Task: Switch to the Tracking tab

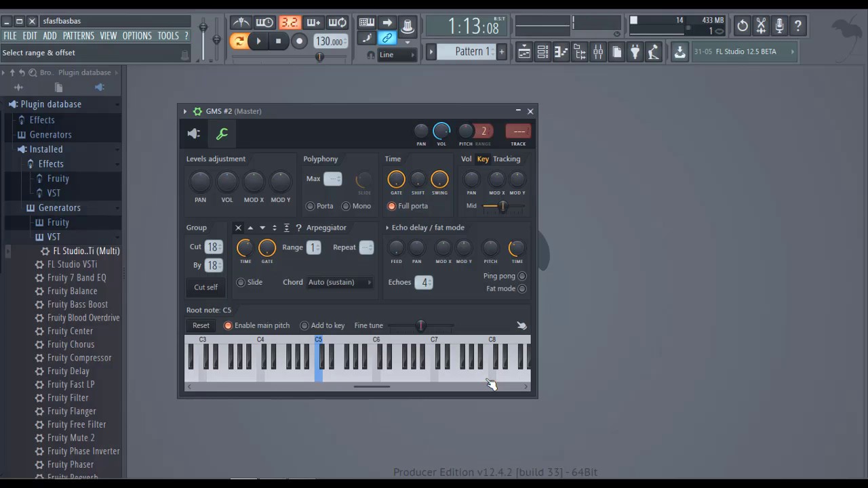Action: 507,159
